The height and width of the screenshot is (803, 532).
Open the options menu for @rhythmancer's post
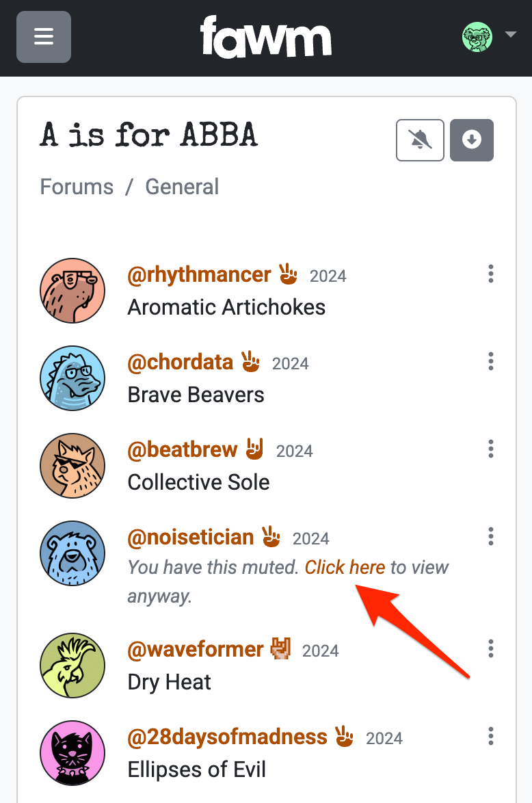[490, 274]
